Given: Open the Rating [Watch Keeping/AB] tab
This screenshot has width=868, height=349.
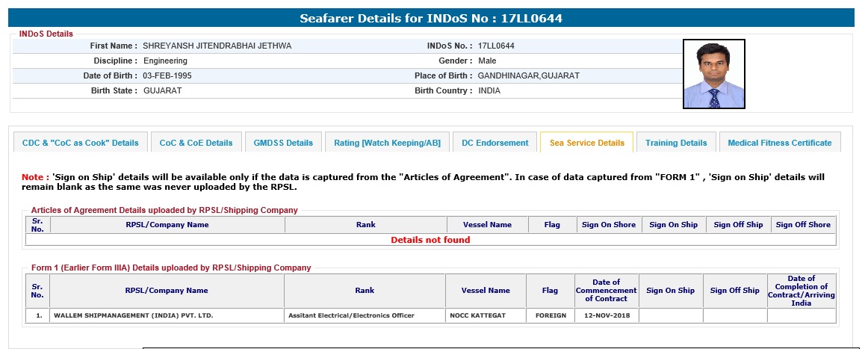Looking at the screenshot, I should (387, 143).
